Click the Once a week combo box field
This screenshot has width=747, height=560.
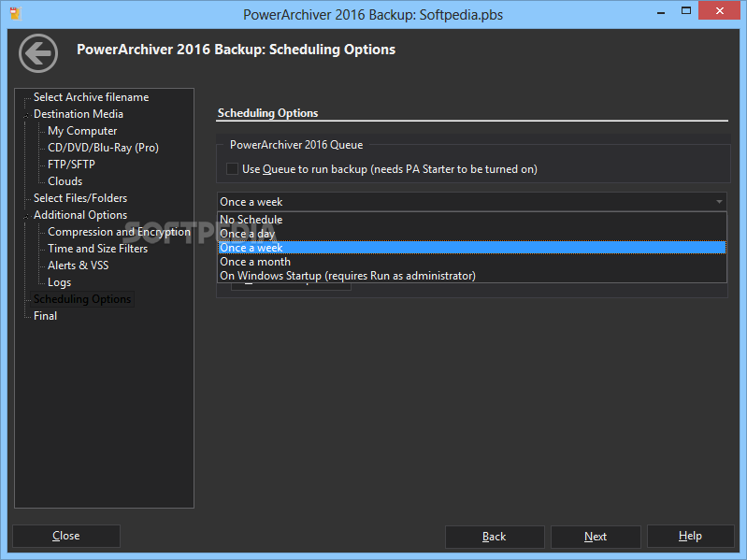pyautogui.click(x=471, y=202)
